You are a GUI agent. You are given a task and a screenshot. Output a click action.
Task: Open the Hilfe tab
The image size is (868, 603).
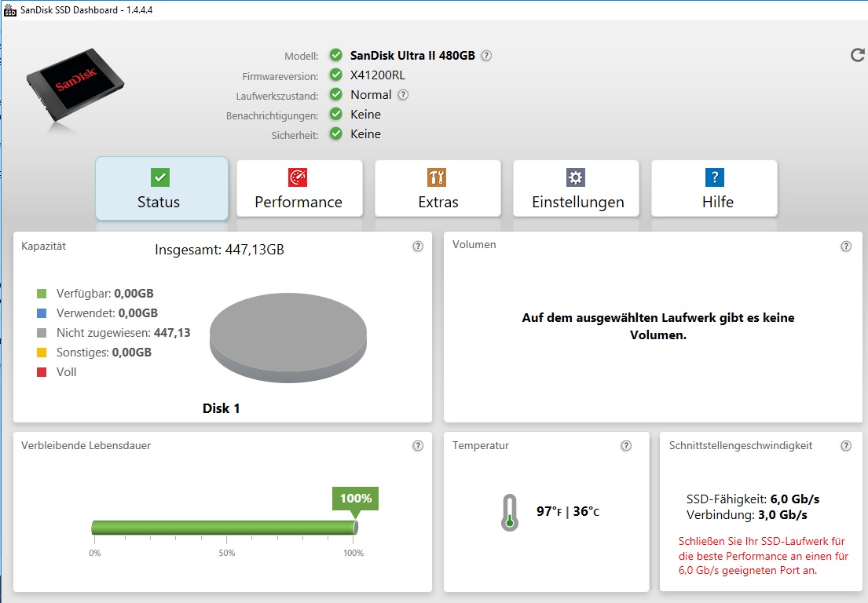point(715,188)
